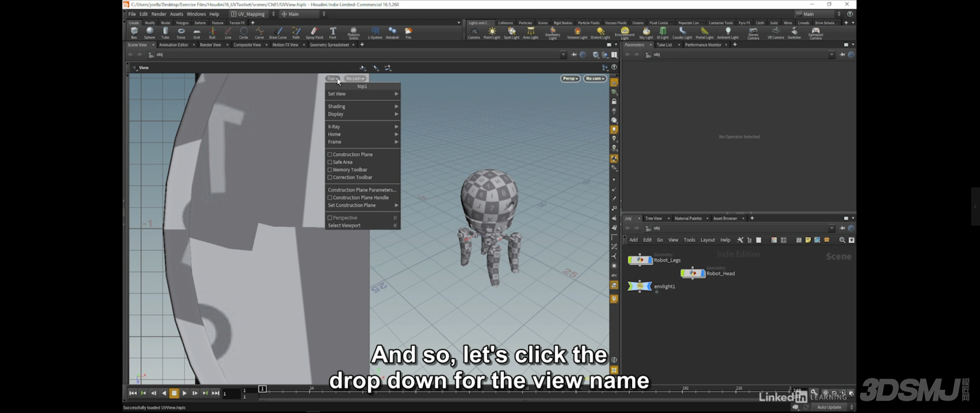The image size is (980, 413).
Task: Click the stop button in the playbar
Action: click(x=174, y=393)
